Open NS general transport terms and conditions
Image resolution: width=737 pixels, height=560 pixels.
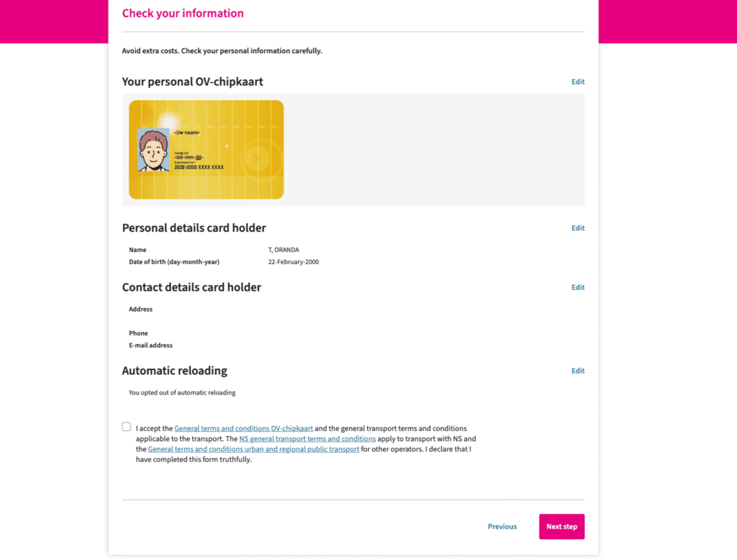click(x=307, y=438)
